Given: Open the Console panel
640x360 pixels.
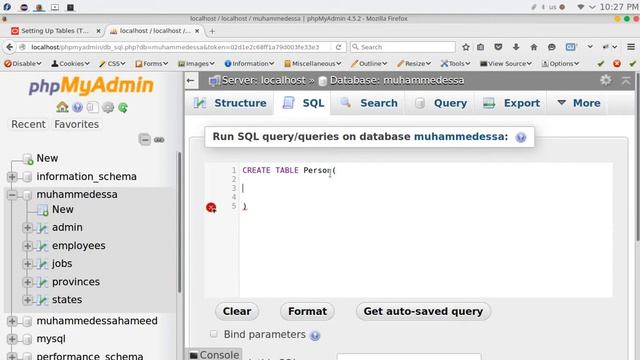Looking at the screenshot, I should (x=214, y=355).
